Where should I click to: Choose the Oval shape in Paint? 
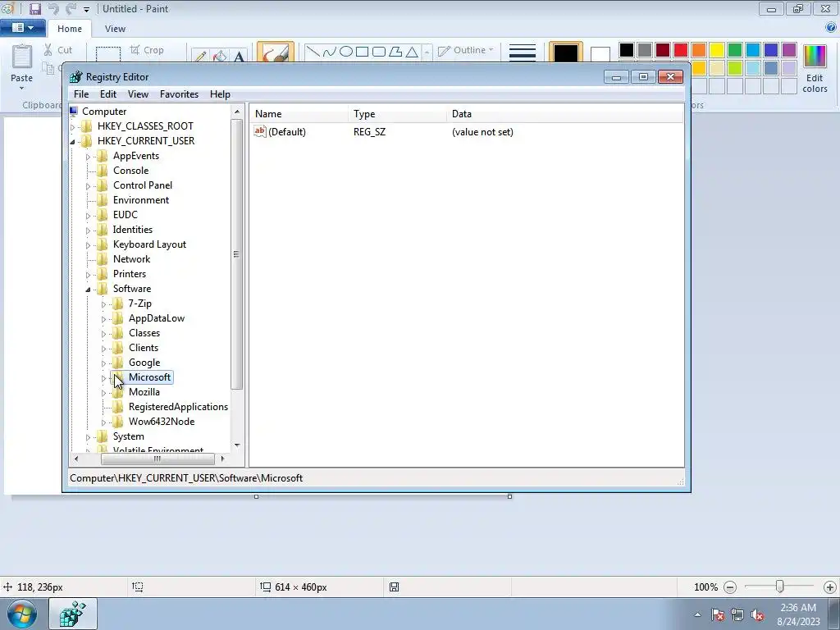coord(346,52)
